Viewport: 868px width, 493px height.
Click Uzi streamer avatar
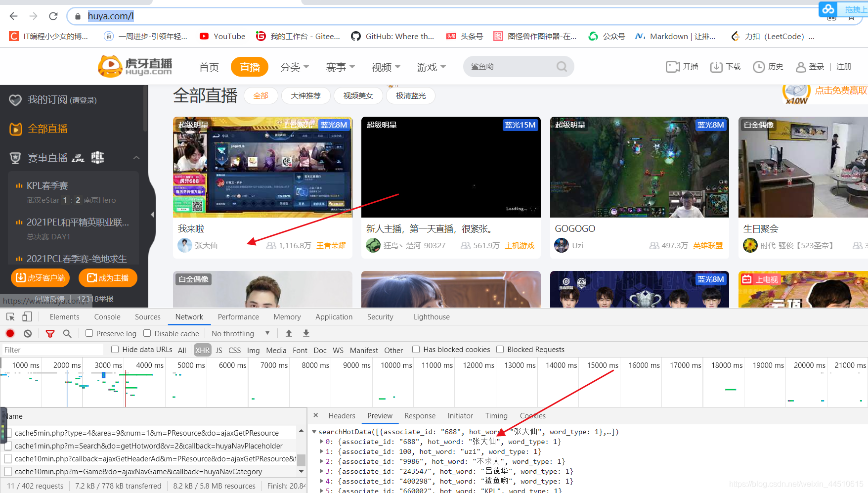[562, 245]
